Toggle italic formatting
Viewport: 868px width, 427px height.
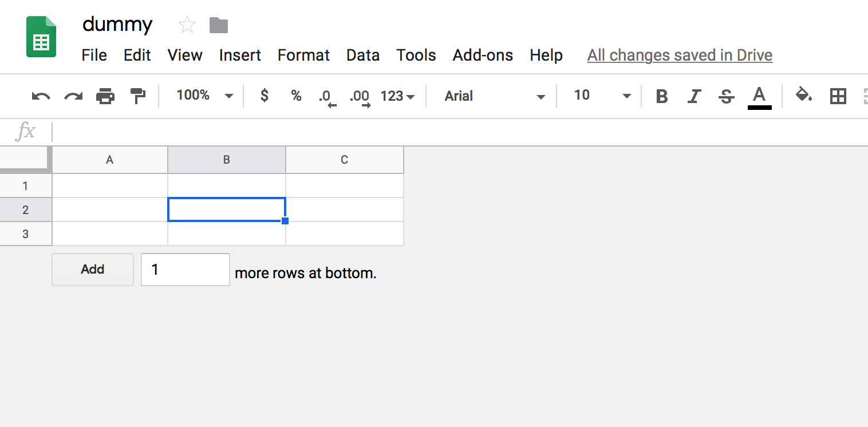(694, 96)
